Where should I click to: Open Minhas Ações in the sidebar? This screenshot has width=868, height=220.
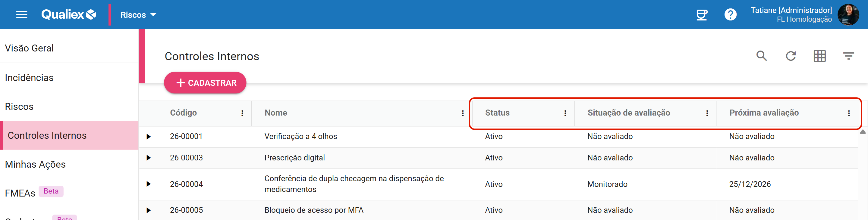69,164
